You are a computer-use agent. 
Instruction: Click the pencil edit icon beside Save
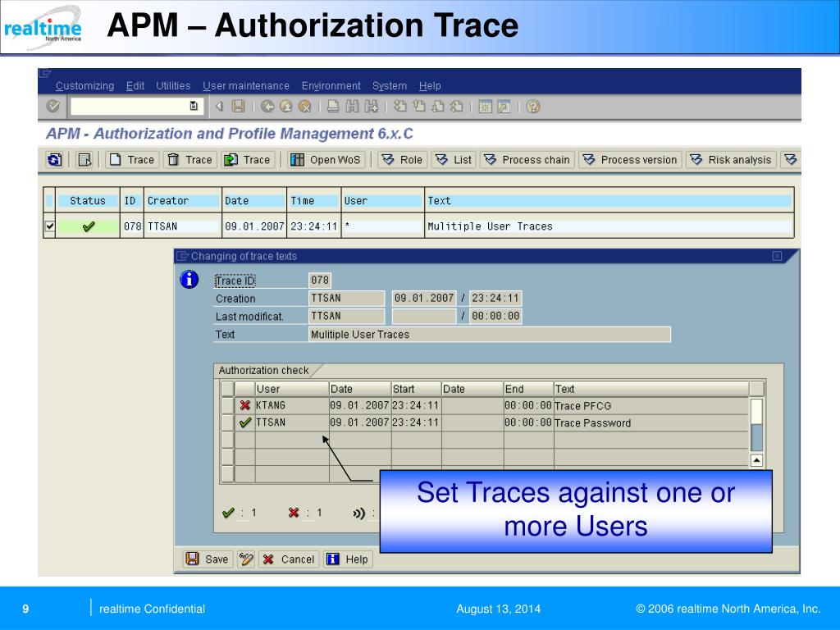(246, 559)
